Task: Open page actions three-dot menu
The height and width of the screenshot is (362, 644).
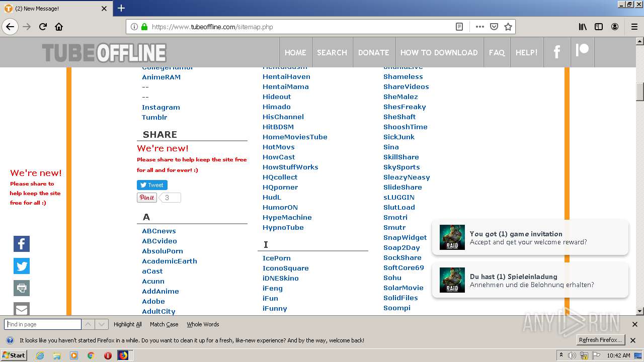Action: pos(479,27)
